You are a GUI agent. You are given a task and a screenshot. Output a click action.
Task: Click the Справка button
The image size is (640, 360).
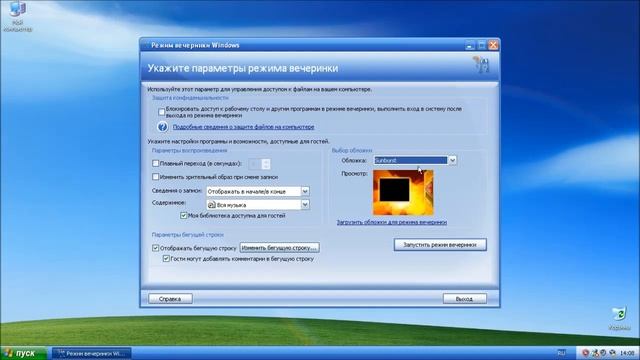(x=170, y=299)
